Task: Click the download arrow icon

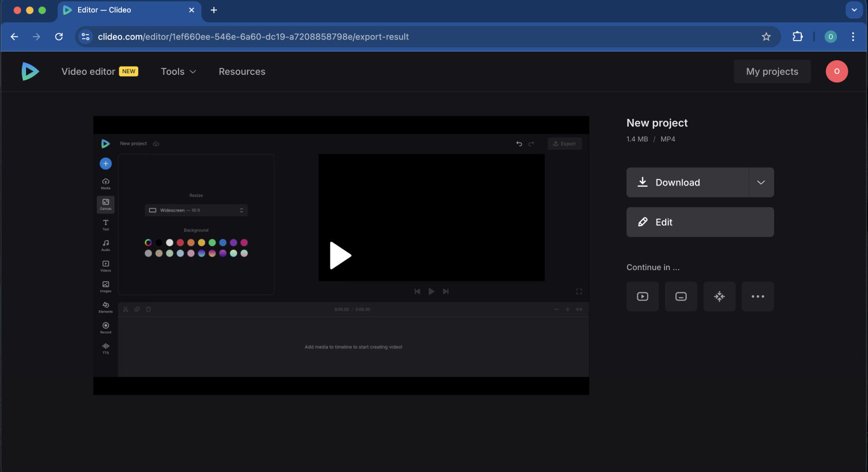Action: tap(642, 182)
